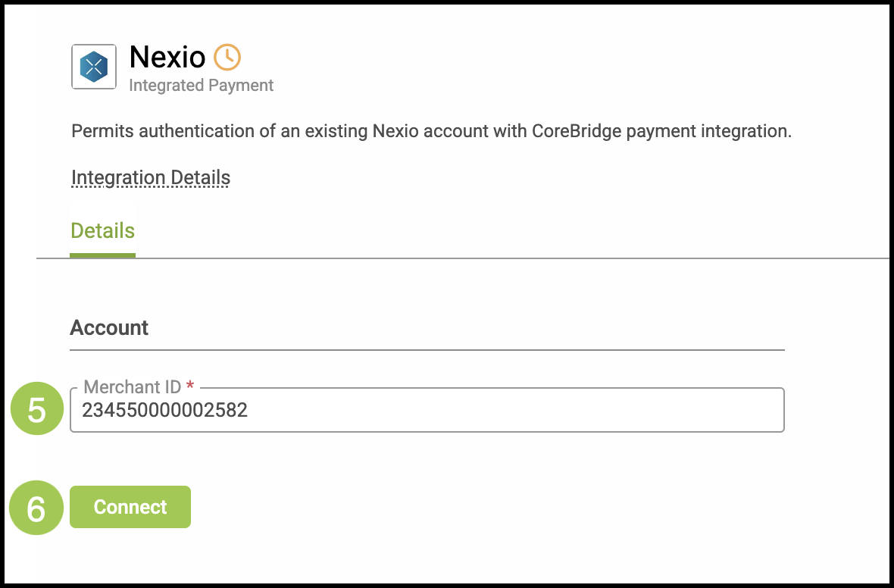Switch to the Details tab
The height and width of the screenshot is (588, 894).
tap(102, 230)
